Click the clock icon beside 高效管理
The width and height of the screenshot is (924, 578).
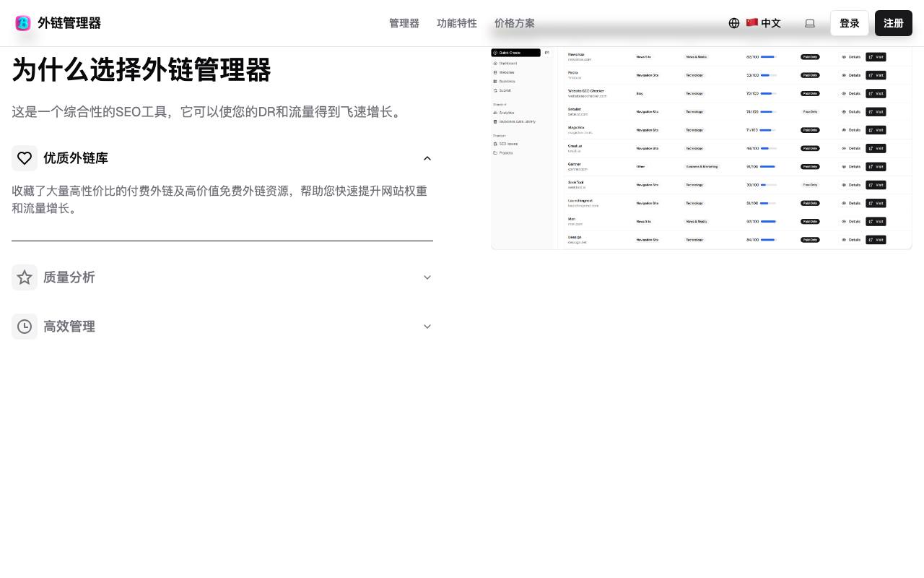coord(25,327)
